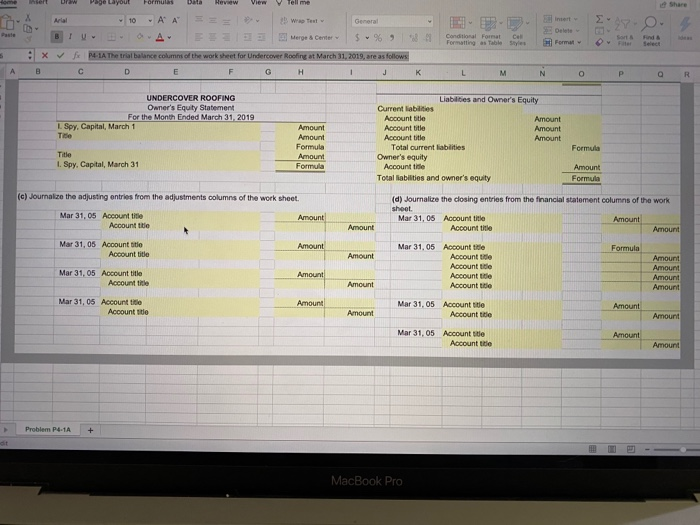Open Sort & Filter
The width and height of the screenshot is (700, 525).
click(624, 30)
